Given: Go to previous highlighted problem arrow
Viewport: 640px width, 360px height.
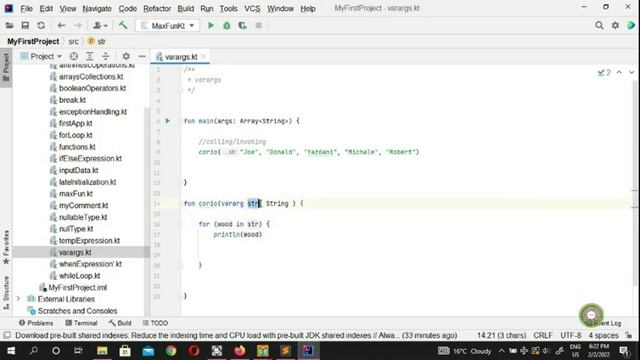Looking at the screenshot, I should [x=619, y=72].
